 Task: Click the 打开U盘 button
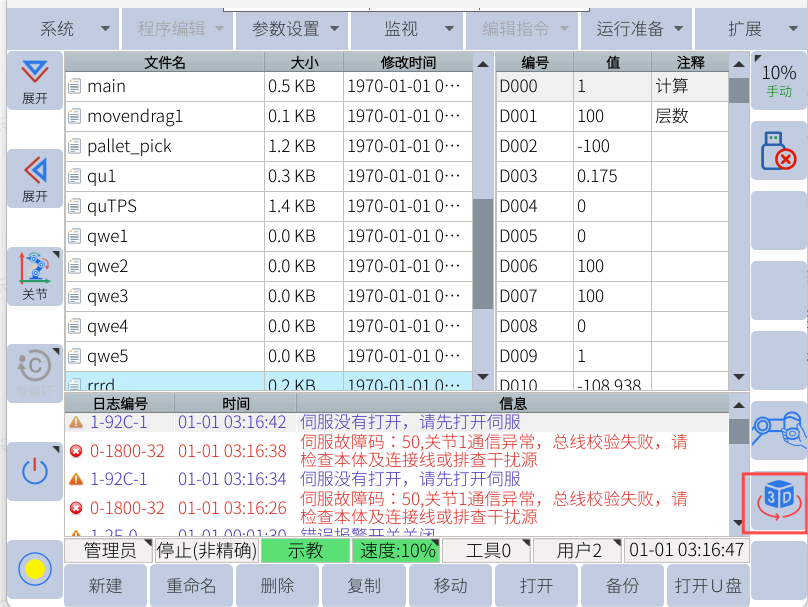coord(705,586)
